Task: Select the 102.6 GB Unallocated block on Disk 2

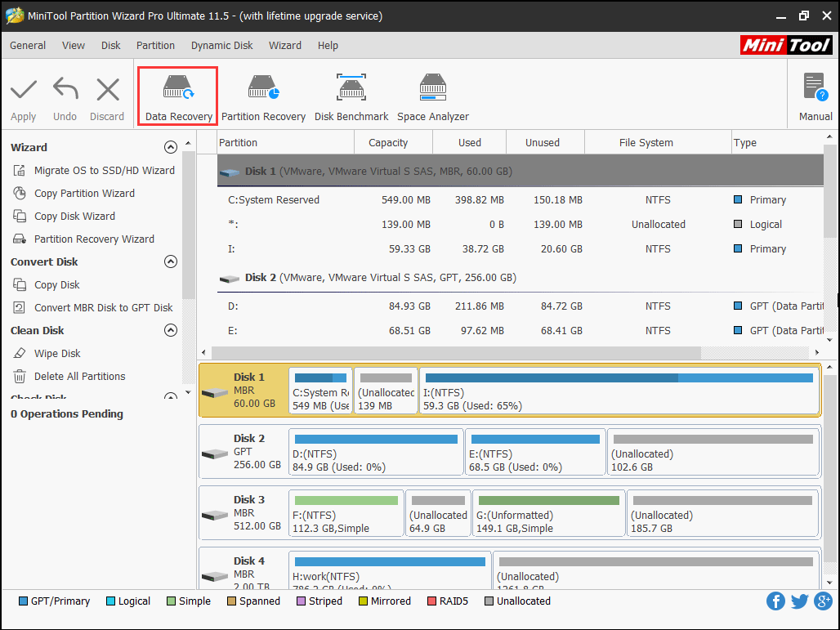Action: click(x=713, y=452)
